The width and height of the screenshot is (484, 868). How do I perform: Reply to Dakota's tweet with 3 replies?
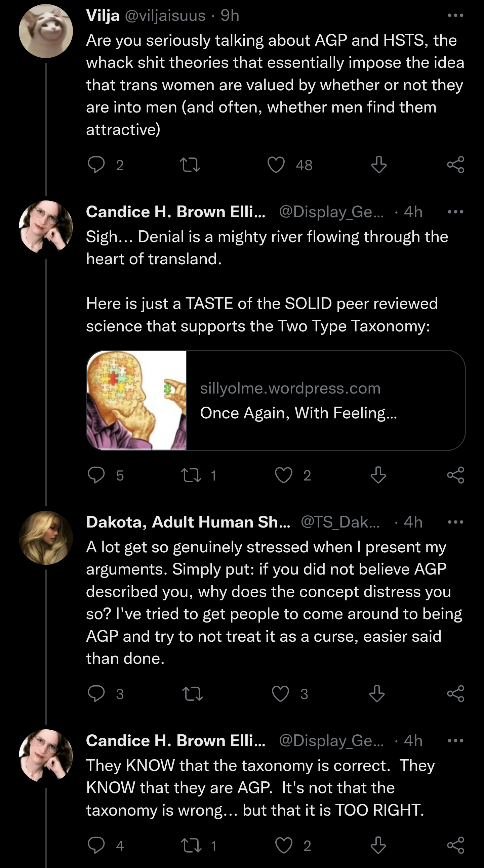tap(96, 694)
